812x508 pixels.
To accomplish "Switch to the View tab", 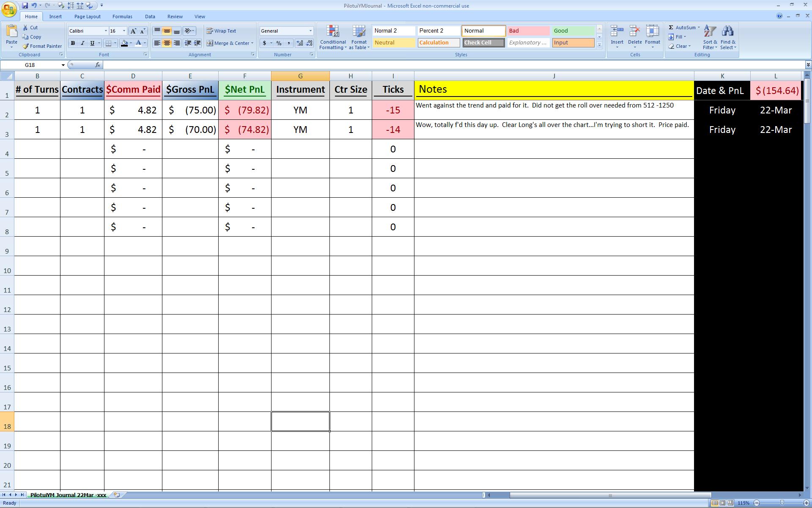I will [200, 17].
